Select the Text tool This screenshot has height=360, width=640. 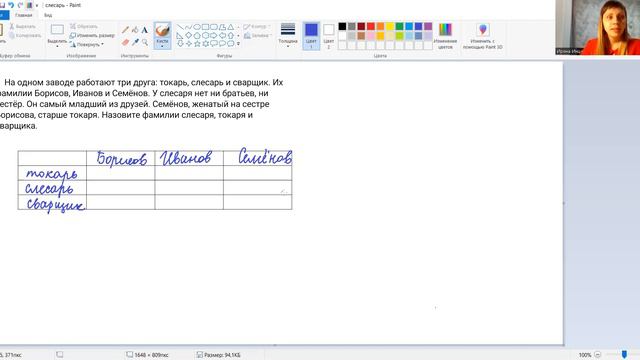click(x=145, y=30)
